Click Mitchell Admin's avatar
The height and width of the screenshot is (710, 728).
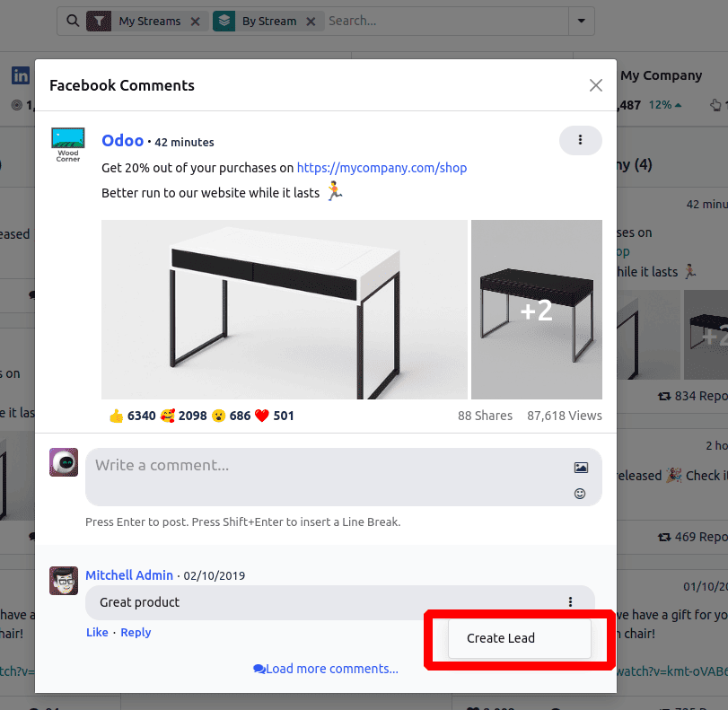coord(64,581)
